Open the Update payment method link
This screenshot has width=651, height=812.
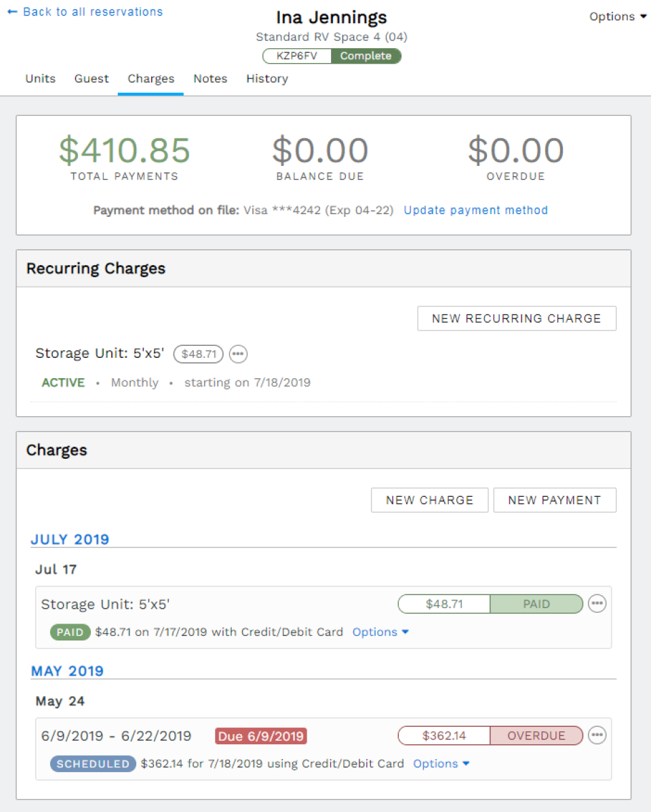point(475,210)
